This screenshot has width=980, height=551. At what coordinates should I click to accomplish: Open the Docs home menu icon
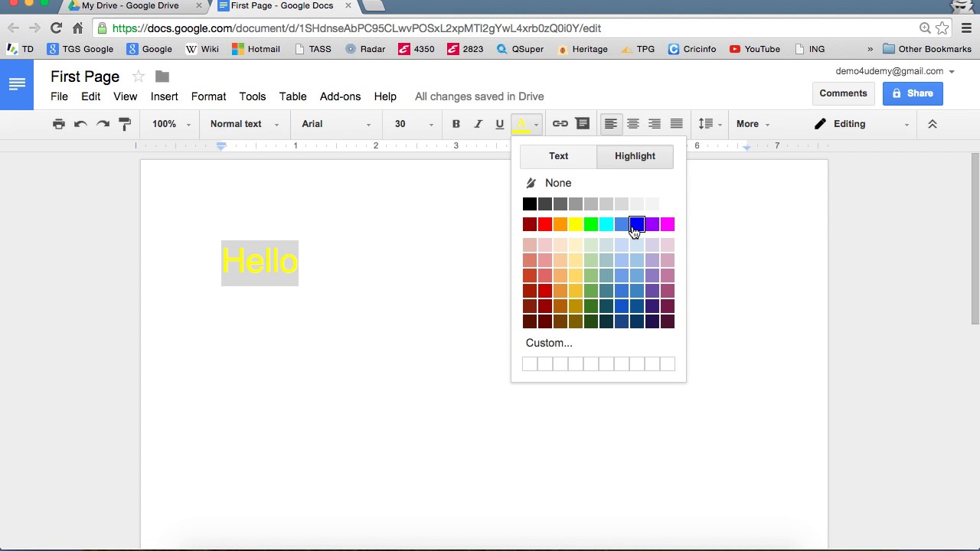[17, 84]
